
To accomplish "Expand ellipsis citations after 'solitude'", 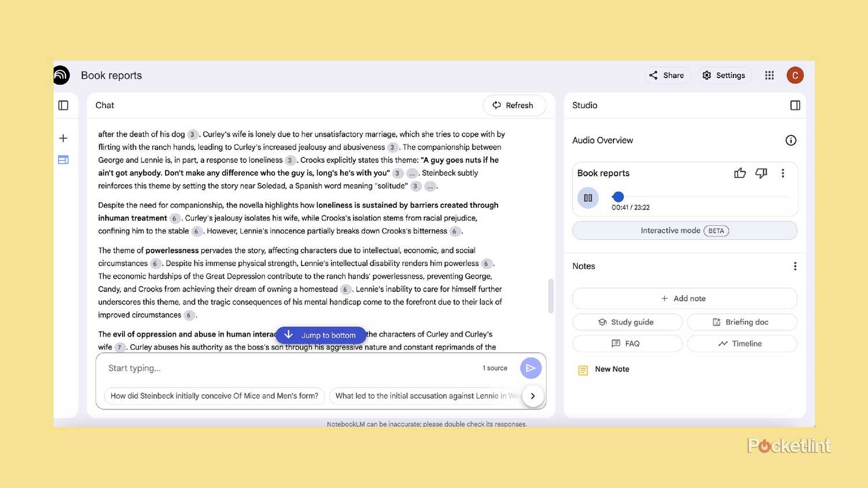I will pyautogui.click(x=430, y=186).
